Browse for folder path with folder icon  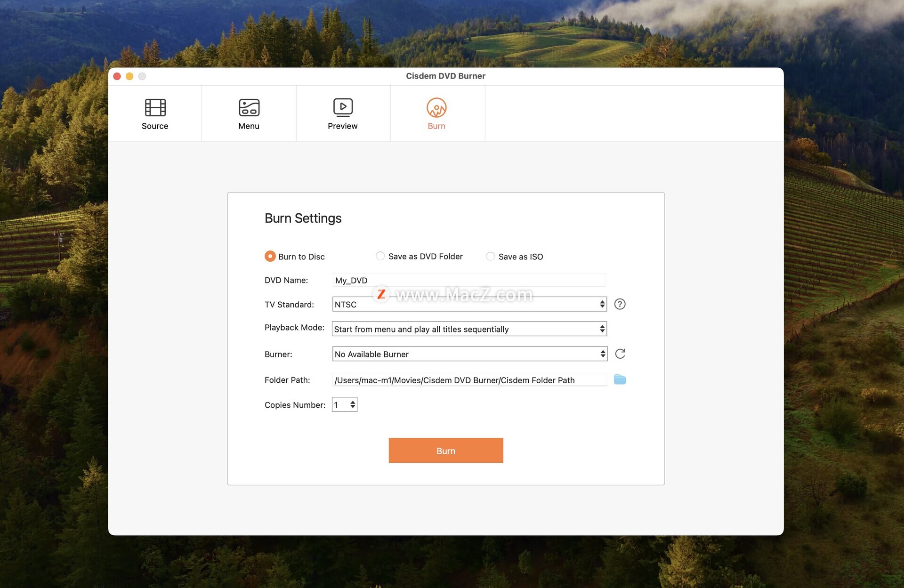[x=620, y=379]
